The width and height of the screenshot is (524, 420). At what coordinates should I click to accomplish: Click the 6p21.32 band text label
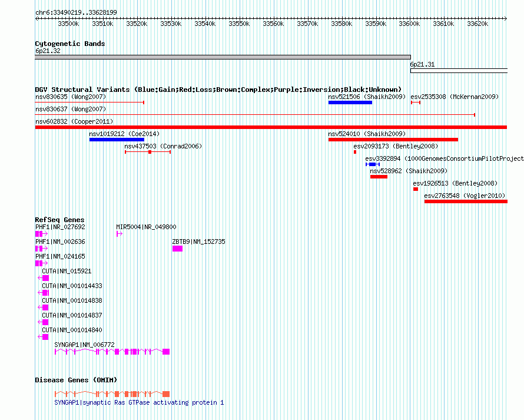[48, 51]
